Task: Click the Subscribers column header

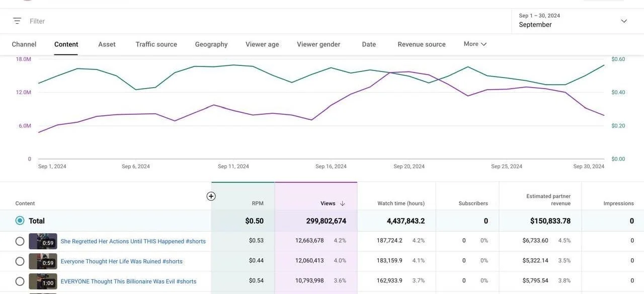Action: (x=473, y=203)
